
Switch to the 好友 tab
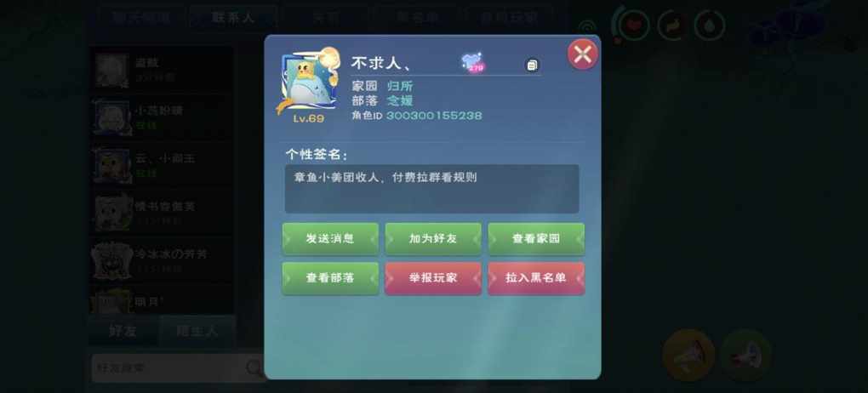click(x=123, y=331)
